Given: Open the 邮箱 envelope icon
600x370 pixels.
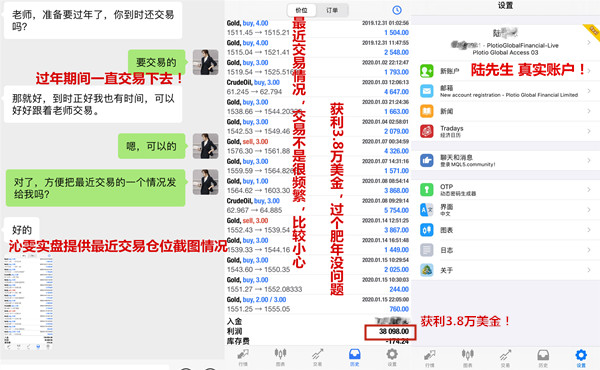Looking at the screenshot, I should point(427,91).
